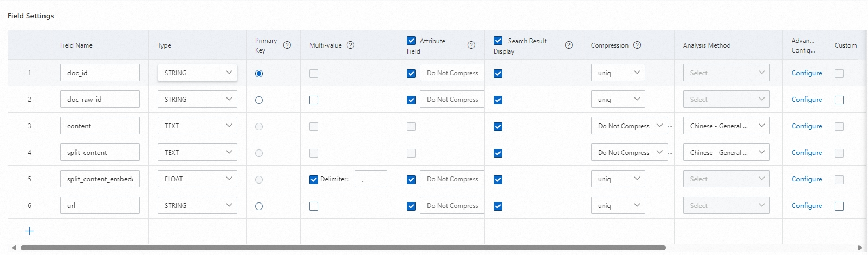
Task: Click Configure for split_content row
Action: (x=806, y=153)
